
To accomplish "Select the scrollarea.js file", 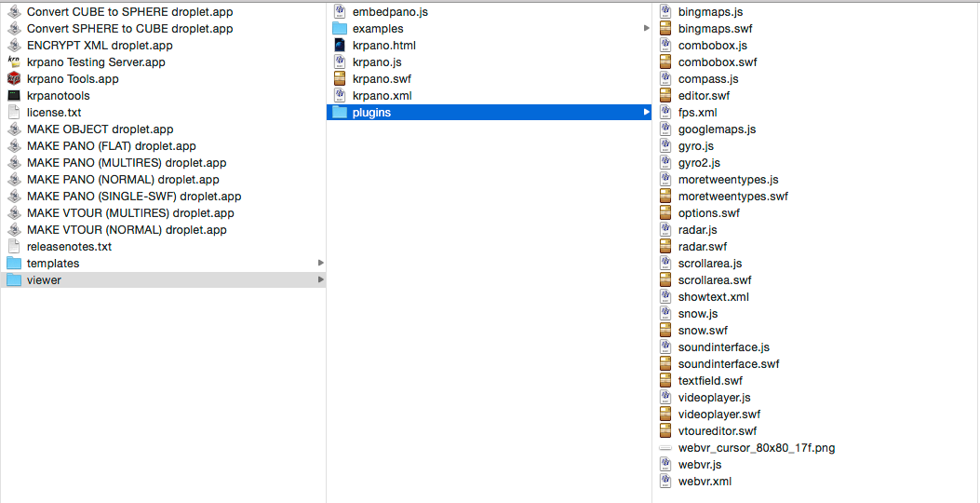I will click(x=710, y=264).
